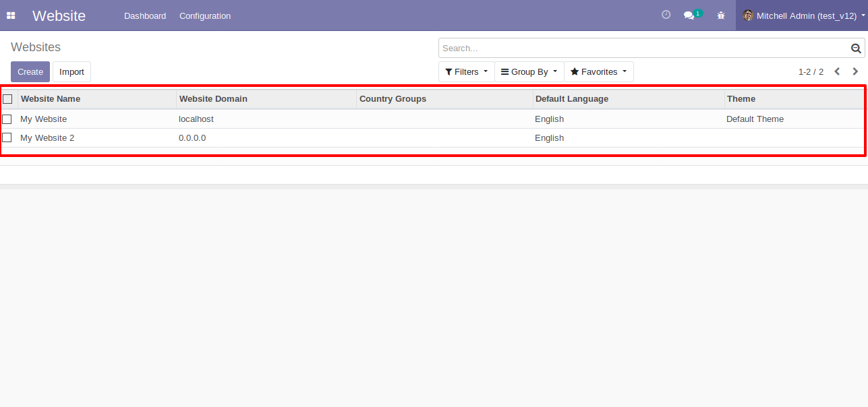868x407 pixels.
Task: Open the Favorites dropdown
Action: pyautogui.click(x=599, y=72)
